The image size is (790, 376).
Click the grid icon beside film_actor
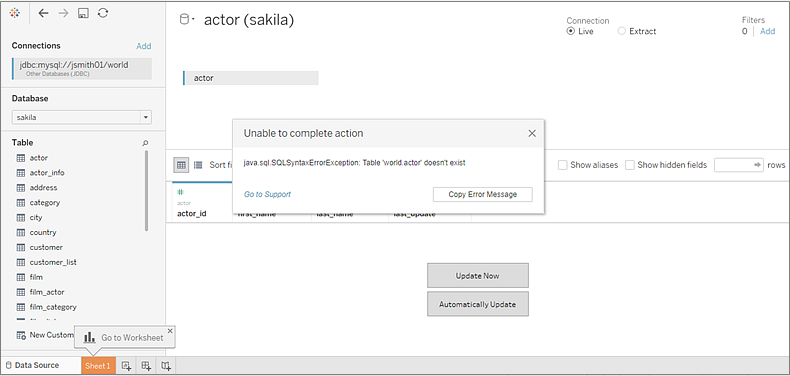(x=21, y=292)
